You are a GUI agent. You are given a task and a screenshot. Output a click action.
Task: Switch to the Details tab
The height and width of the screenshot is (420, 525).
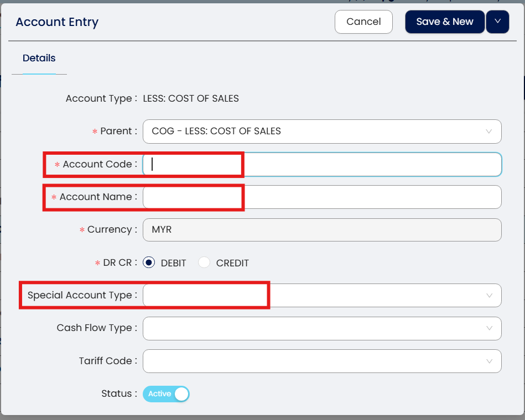tap(39, 58)
